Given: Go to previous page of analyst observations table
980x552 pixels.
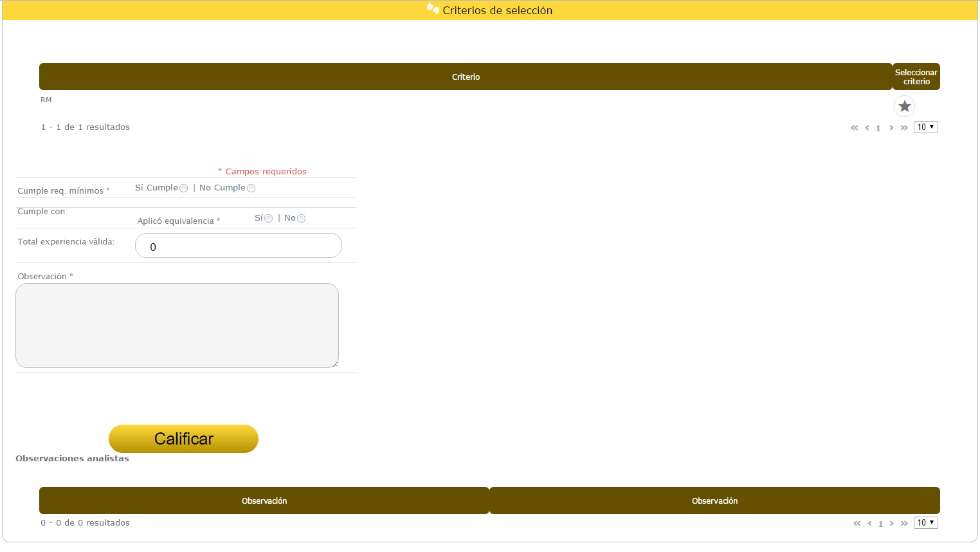Looking at the screenshot, I should coord(869,524).
